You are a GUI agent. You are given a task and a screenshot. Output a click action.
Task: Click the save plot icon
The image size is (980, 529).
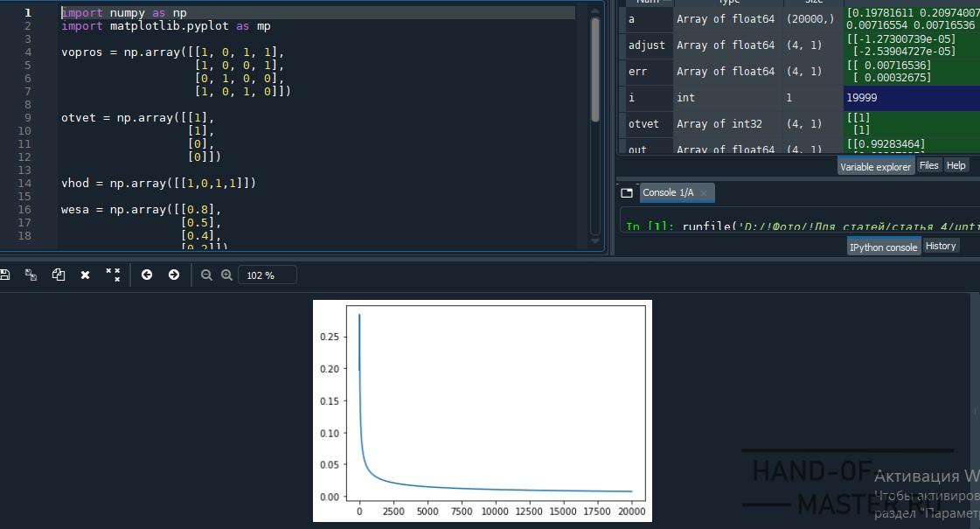pos(4,275)
